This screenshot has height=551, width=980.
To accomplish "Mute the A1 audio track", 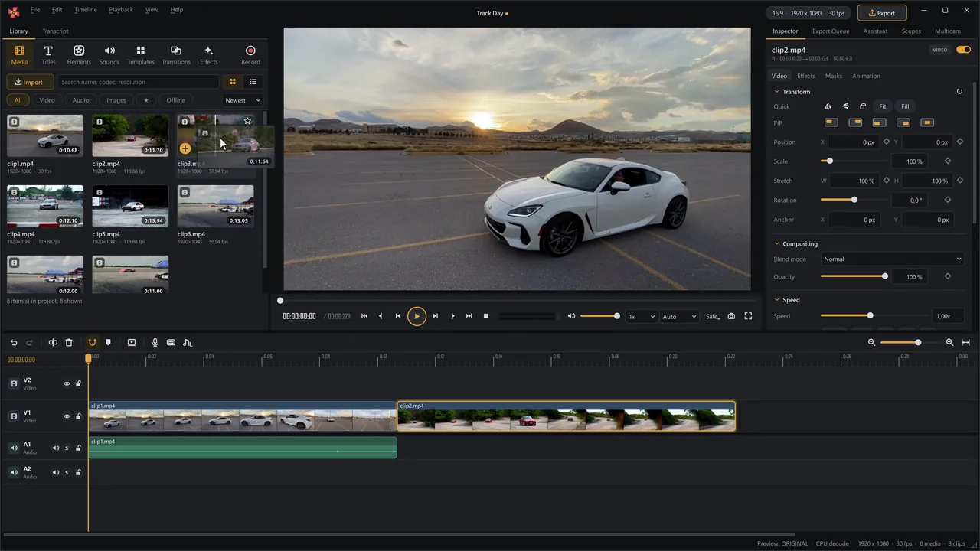I will point(55,448).
